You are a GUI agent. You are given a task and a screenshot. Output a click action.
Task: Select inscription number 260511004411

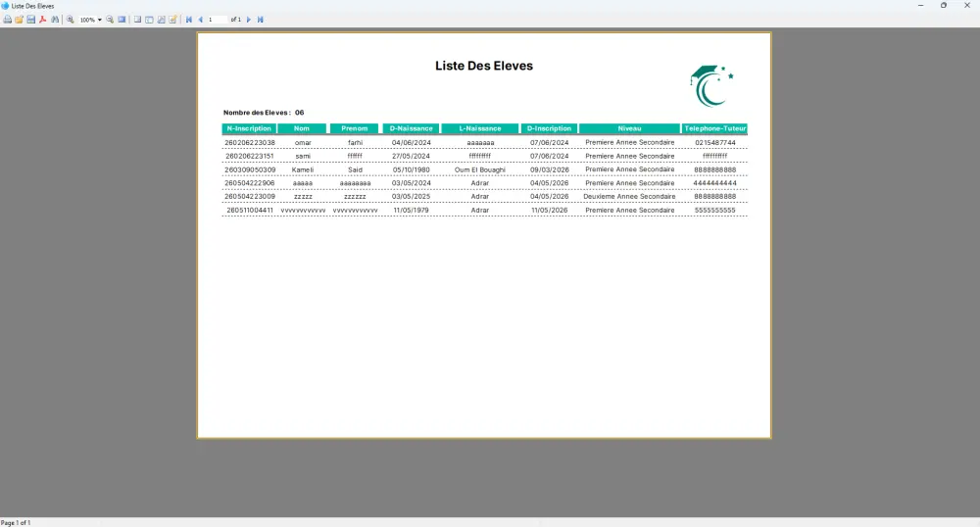pyautogui.click(x=250, y=211)
